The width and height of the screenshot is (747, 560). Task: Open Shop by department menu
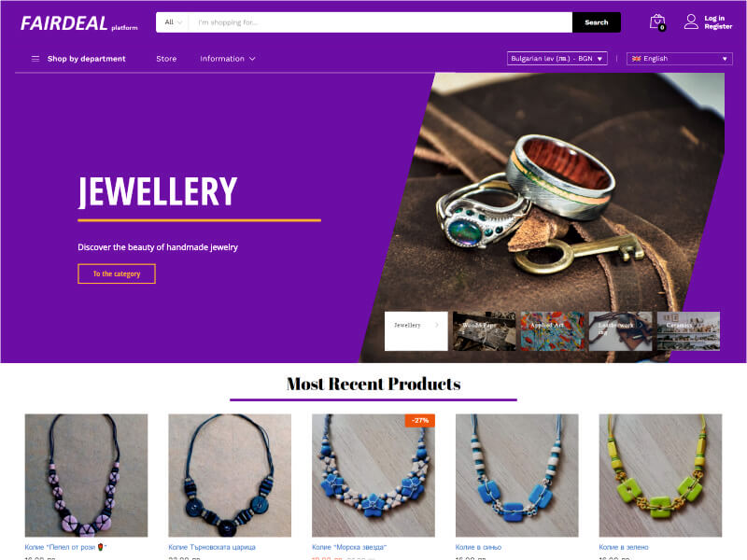tap(86, 59)
